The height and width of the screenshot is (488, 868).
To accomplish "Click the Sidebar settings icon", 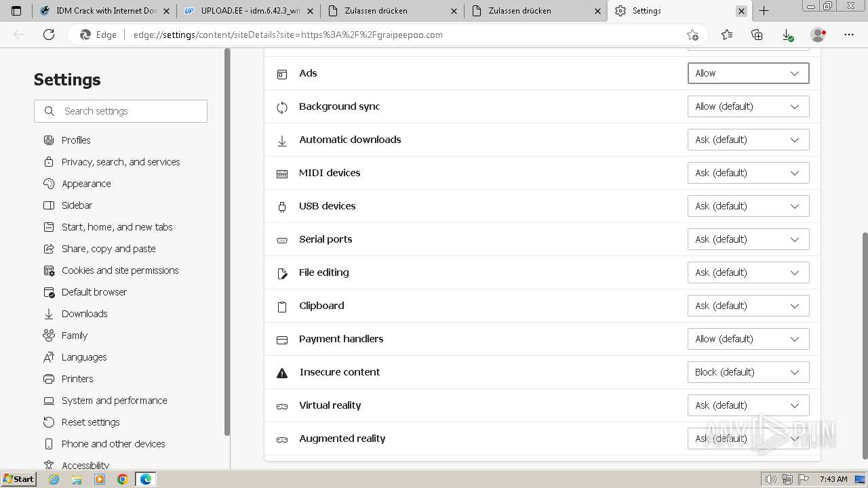I will [x=49, y=205].
